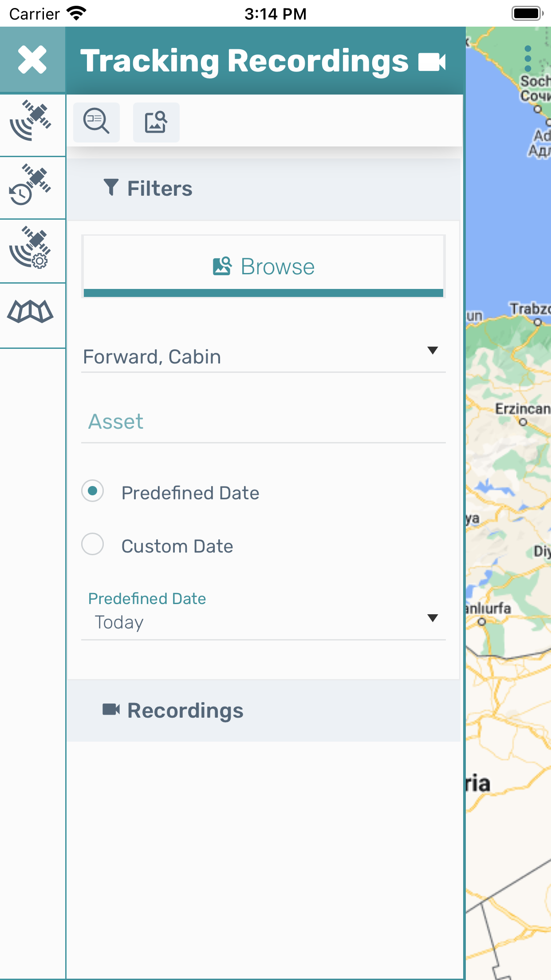Click the Tracking Recordings title
This screenshot has height=980, width=551.
[x=244, y=61]
